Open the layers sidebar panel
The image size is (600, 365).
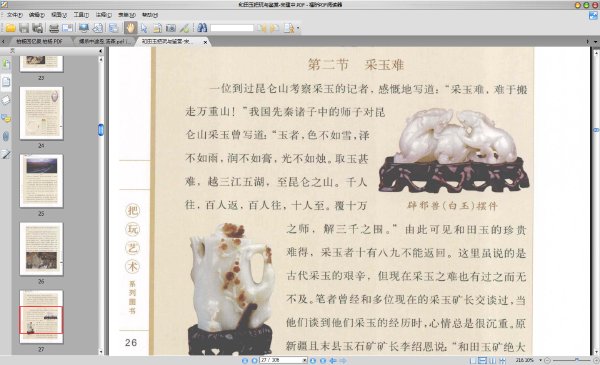[6, 100]
